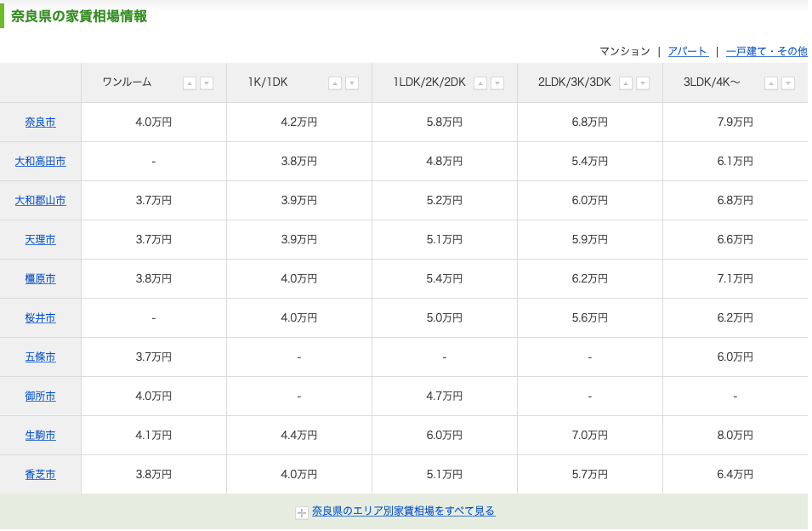The image size is (812, 531).
Task: Expand all Nara area rents plus icon
Action: [x=301, y=513]
